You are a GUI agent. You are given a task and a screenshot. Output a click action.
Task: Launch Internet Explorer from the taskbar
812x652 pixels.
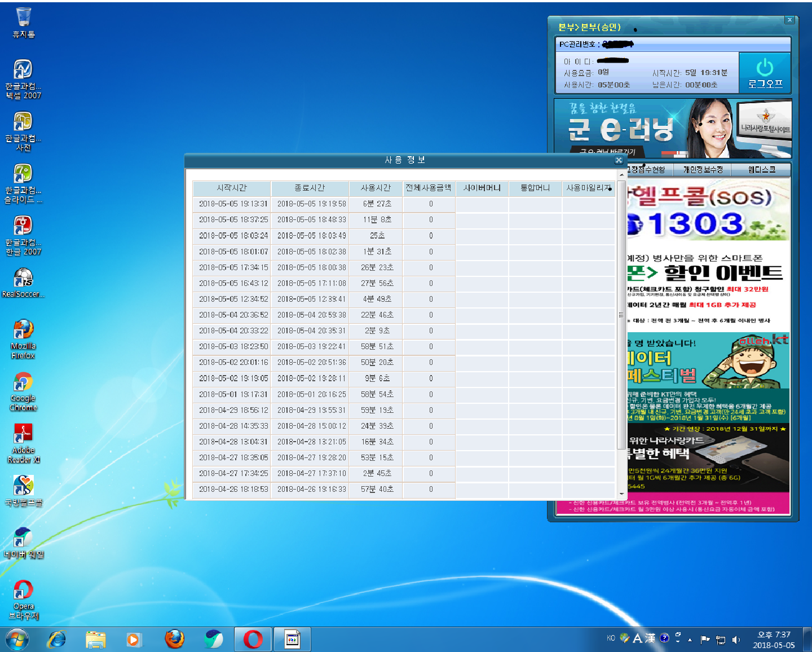pyautogui.click(x=56, y=640)
